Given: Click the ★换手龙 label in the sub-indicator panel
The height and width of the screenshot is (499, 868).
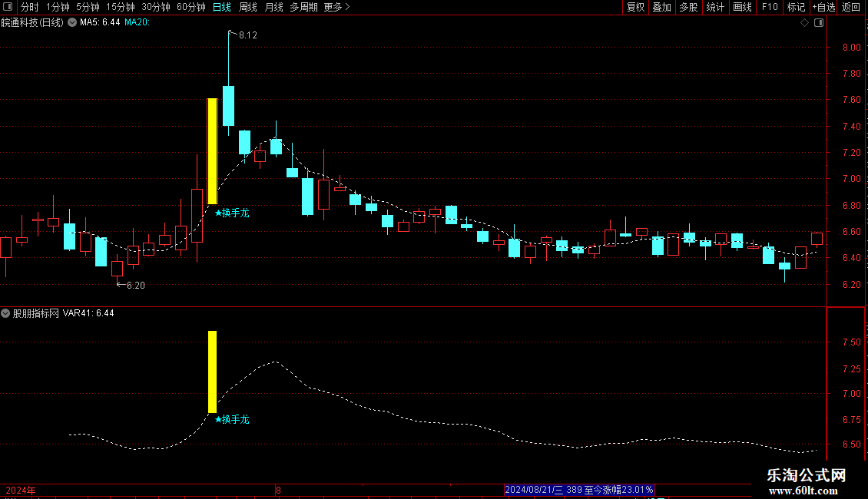Looking at the screenshot, I should [232, 419].
